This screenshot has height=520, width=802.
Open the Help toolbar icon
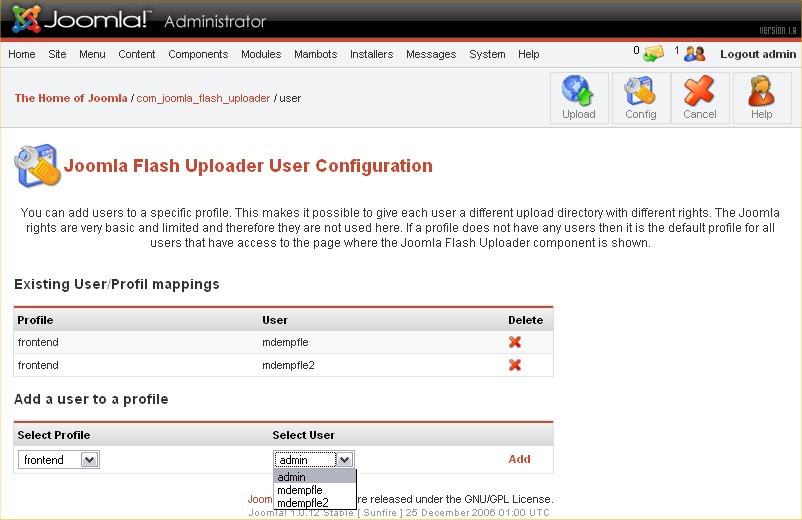click(762, 98)
